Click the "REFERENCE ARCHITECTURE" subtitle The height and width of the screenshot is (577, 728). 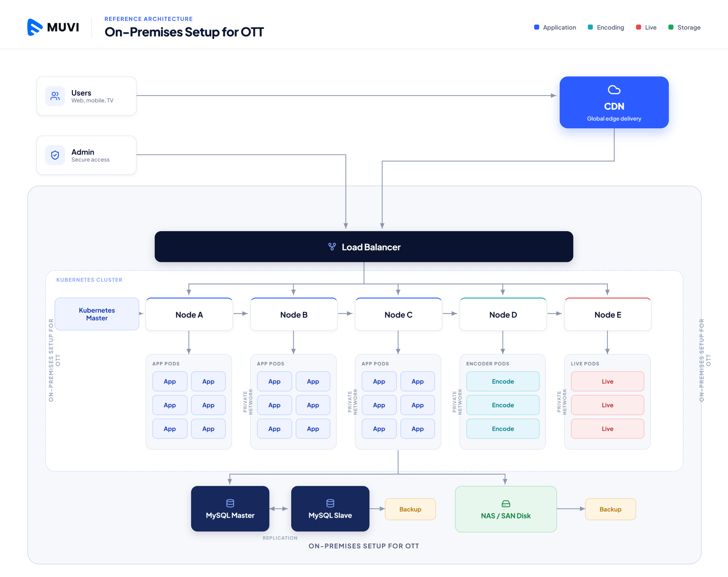coord(148,19)
